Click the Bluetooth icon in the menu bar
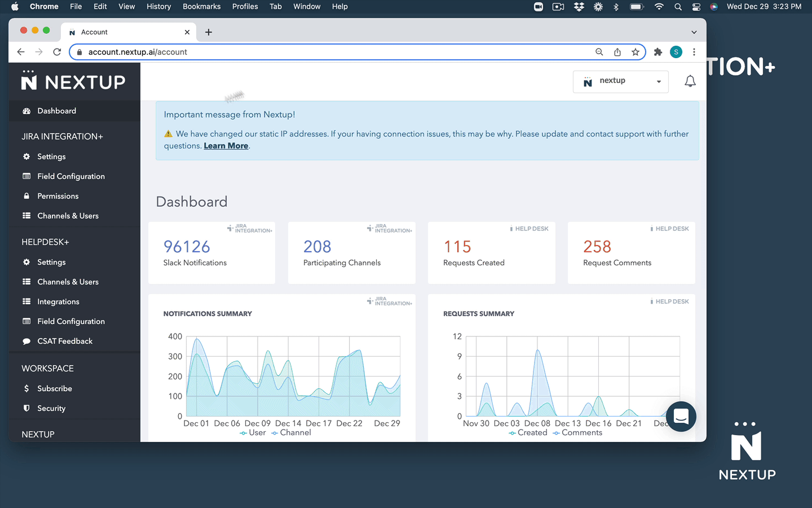This screenshot has height=508, width=812. pos(616,6)
